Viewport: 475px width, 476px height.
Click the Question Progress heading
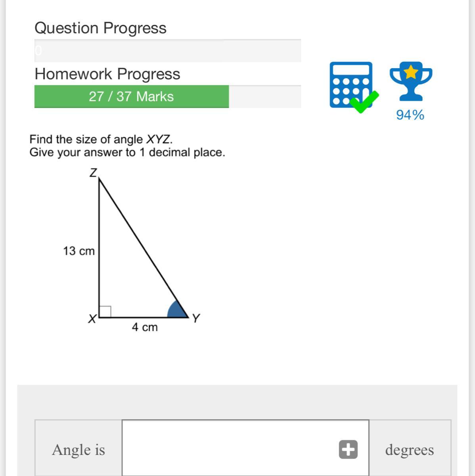point(100,28)
